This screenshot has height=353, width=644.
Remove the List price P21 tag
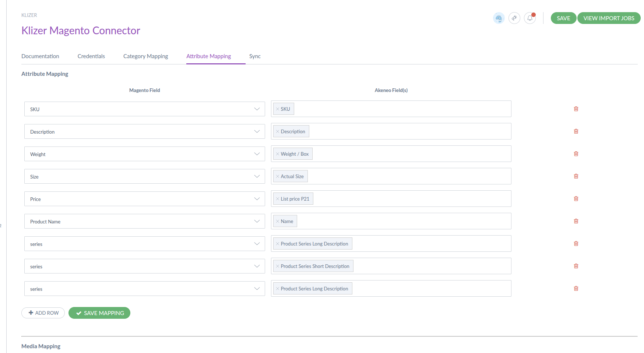(x=278, y=199)
